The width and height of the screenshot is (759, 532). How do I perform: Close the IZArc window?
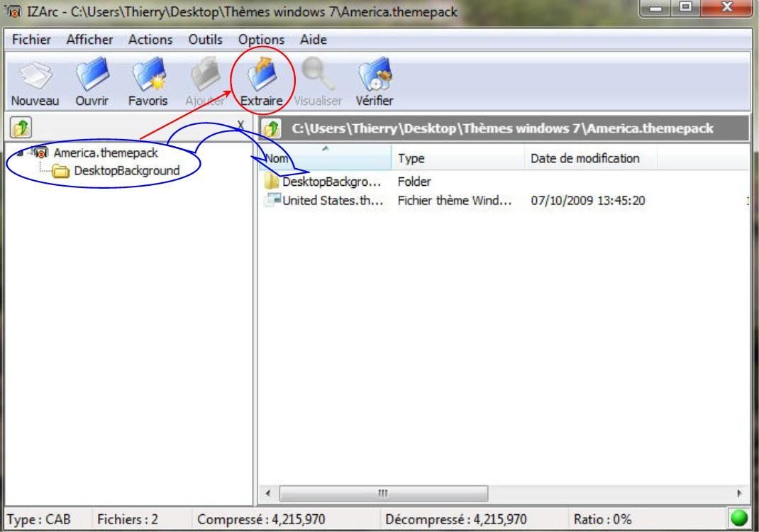(727, 8)
